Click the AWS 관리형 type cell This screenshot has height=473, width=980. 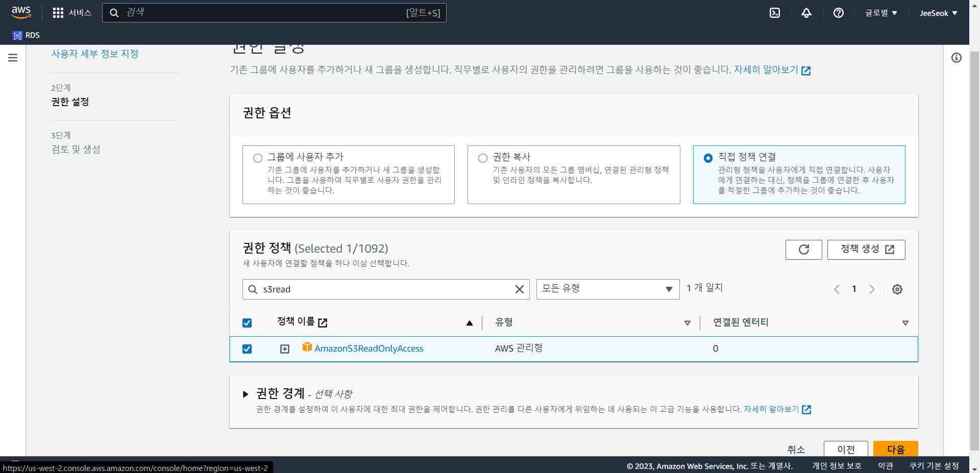click(519, 348)
